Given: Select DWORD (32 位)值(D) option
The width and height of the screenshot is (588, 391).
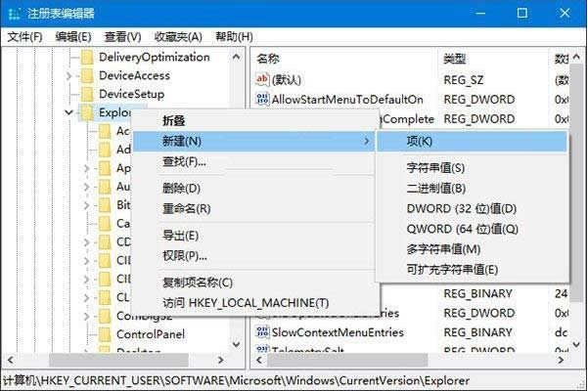Looking at the screenshot, I should click(461, 208).
